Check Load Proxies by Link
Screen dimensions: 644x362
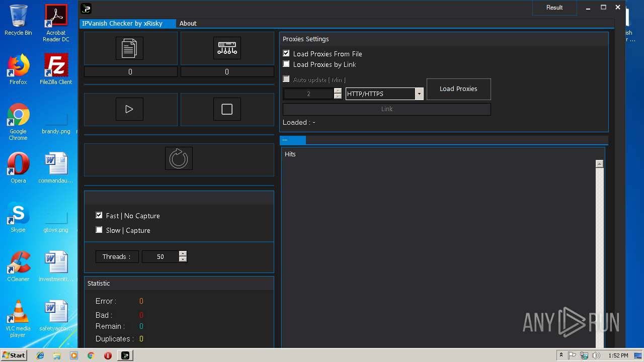click(x=286, y=64)
